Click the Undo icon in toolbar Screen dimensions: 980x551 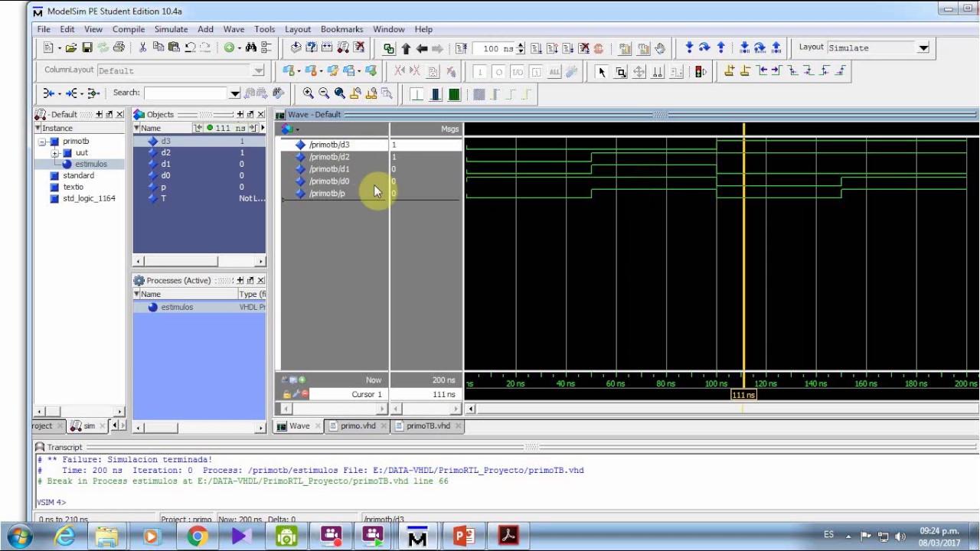[190, 48]
